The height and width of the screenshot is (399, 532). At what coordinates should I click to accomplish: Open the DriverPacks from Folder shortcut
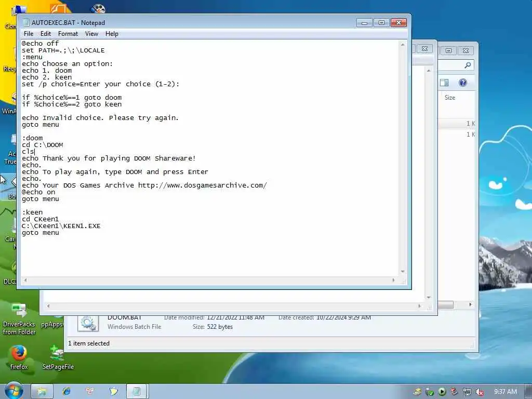[19, 319]
